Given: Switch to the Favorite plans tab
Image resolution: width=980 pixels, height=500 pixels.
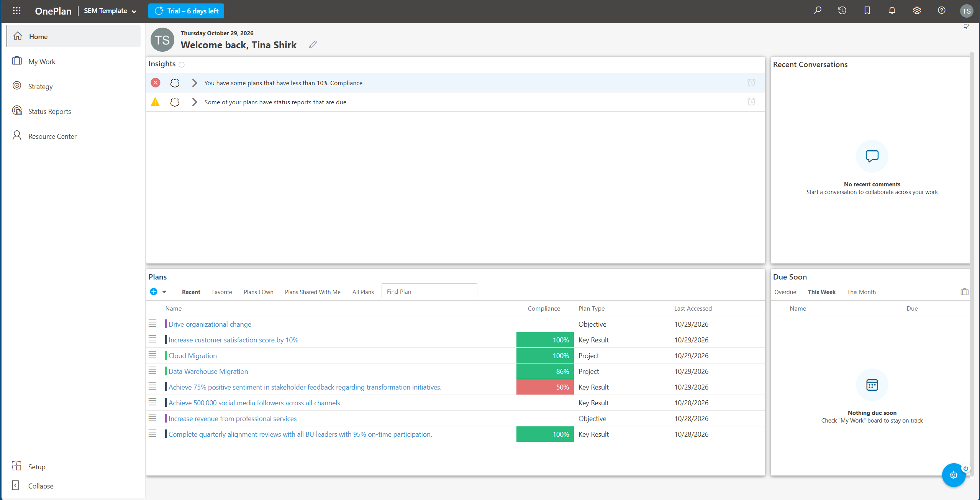Looking at the screenshot, I should click(x=222, y=292).
